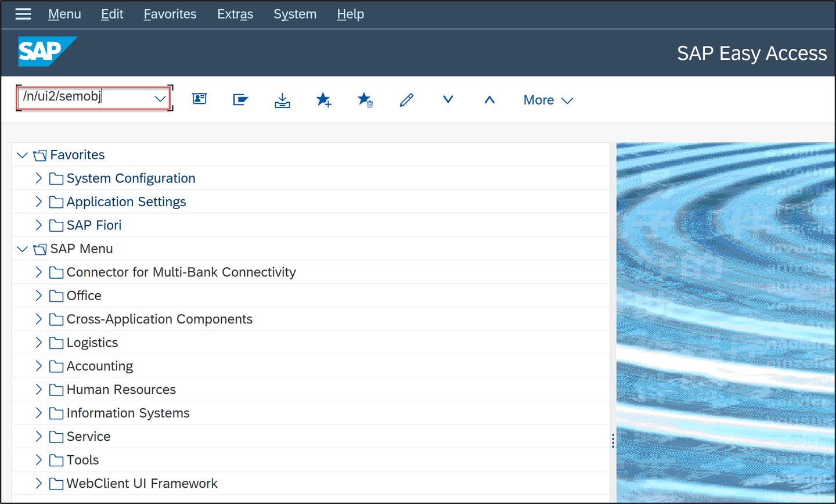Click the Application Settings folder icon
The image size is (836, 504).
click(x=56, y=202)
